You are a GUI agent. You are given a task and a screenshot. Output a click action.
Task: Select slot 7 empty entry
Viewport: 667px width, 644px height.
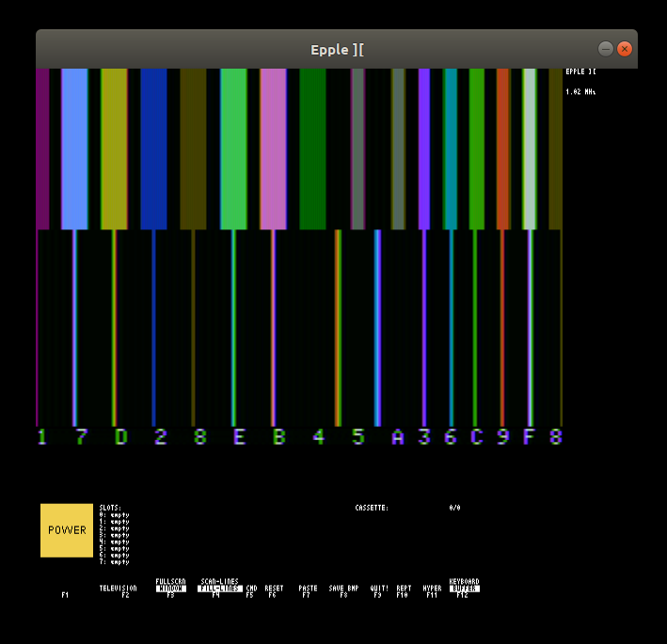coord(114,562)
